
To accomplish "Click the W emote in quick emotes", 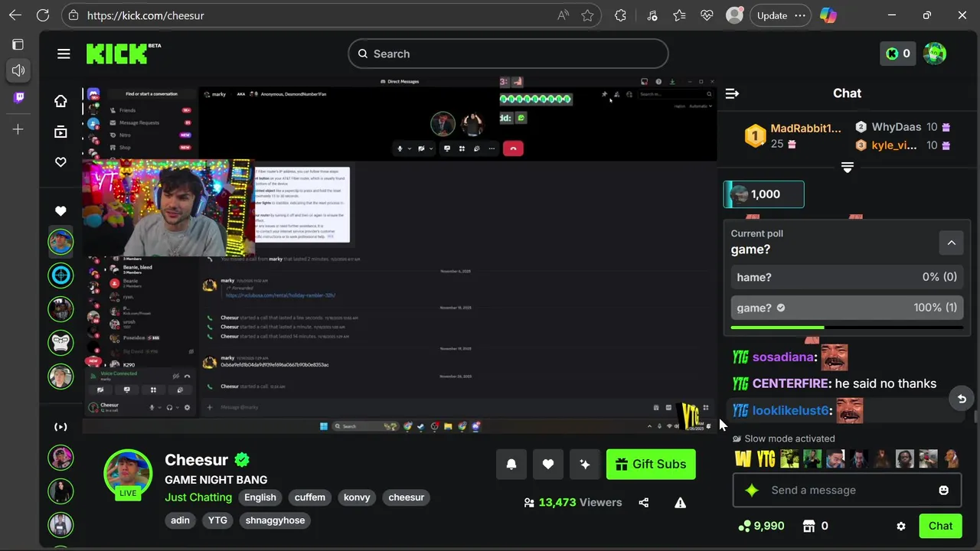I will (743, 458).
